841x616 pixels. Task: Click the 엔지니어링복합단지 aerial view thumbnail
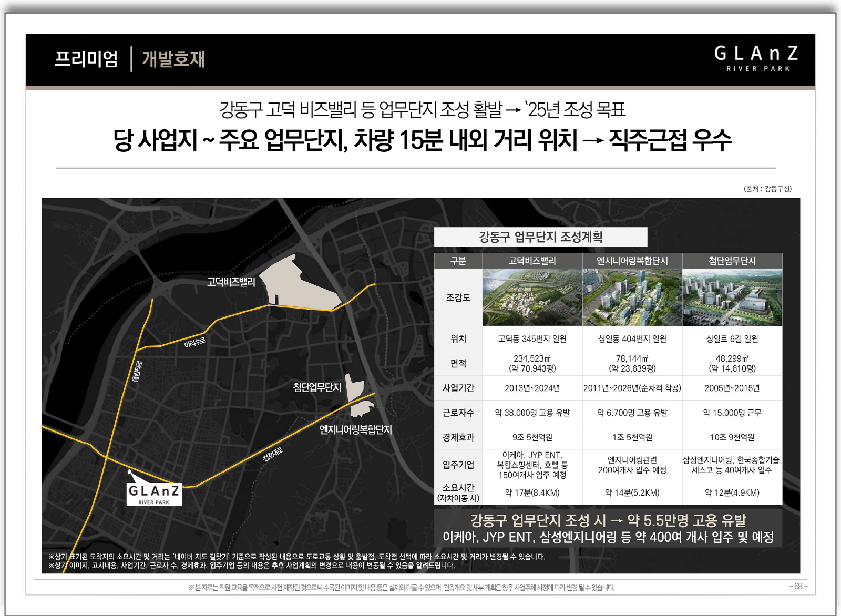[x=632, y=297]
